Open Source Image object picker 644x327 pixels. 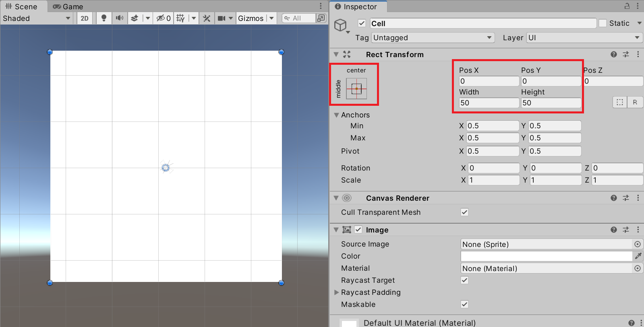tap(637, 244)
